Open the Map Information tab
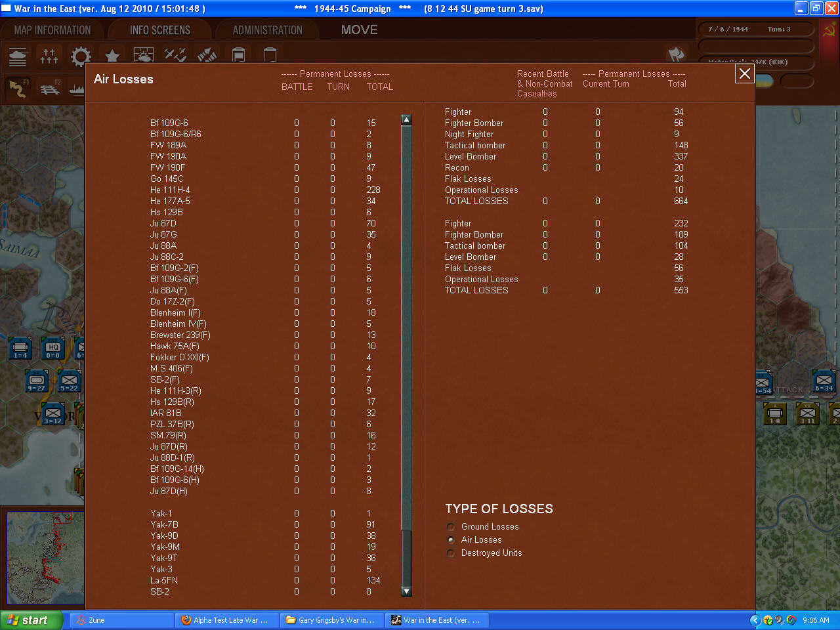840x630 pixels. 52,30
